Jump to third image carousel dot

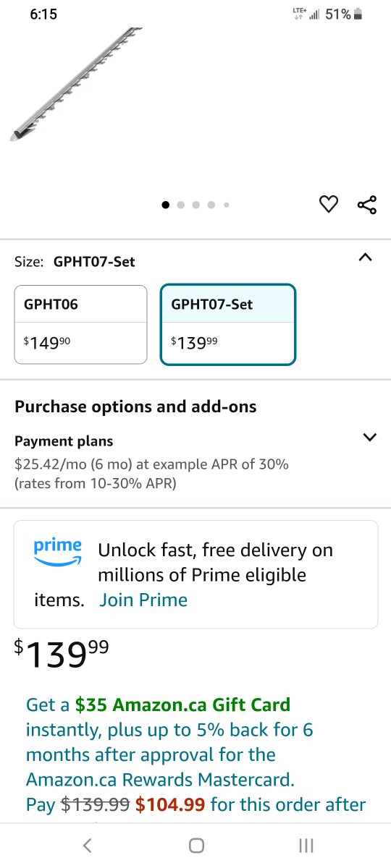(x=196, y=205)
